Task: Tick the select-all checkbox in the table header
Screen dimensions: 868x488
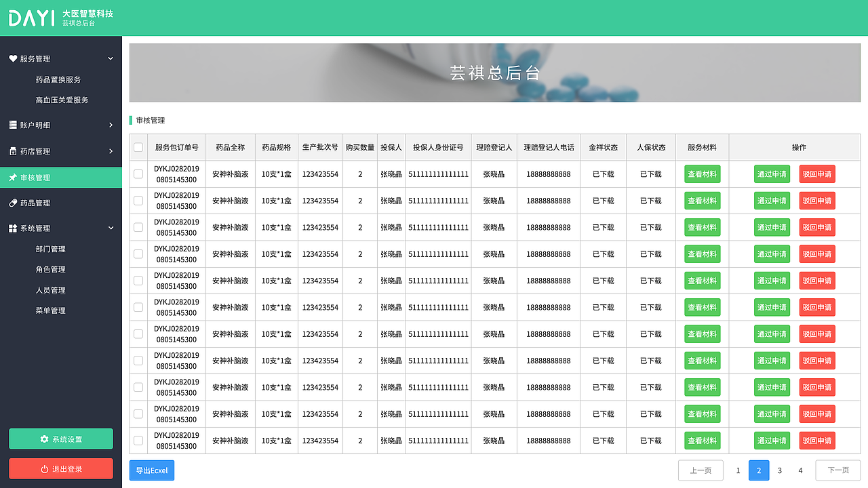Action: click(x=138, y=147)
